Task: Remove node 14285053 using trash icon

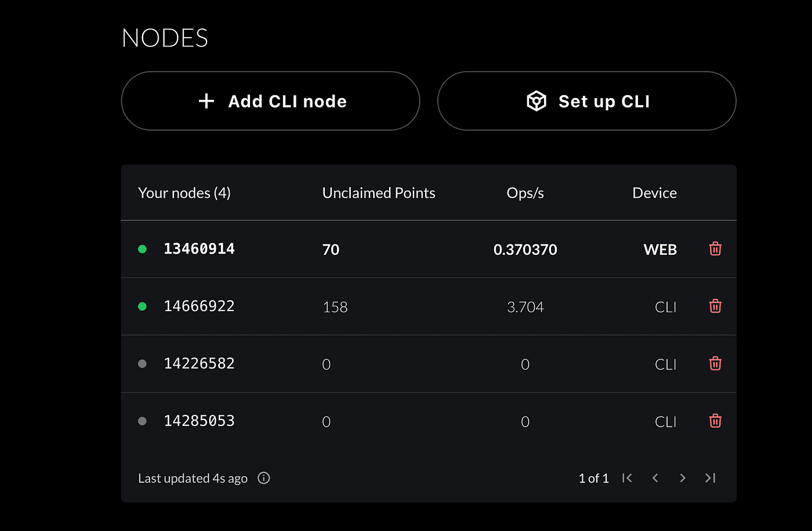Action: pos(715,421)
